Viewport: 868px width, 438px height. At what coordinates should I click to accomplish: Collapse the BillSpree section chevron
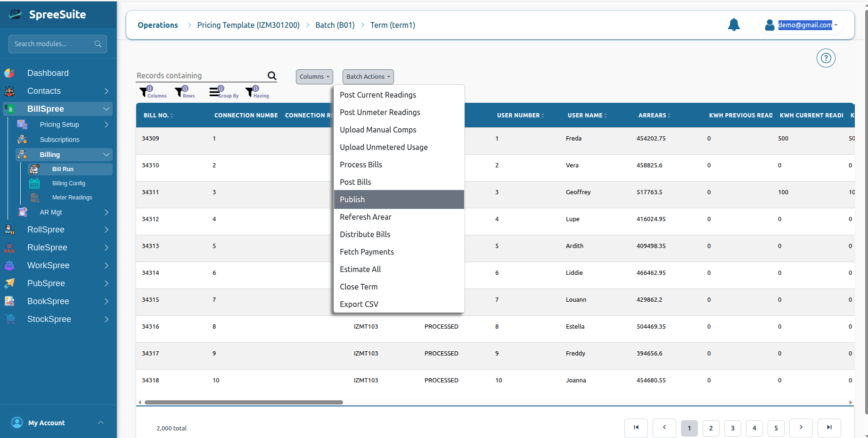tap(106, 109)
